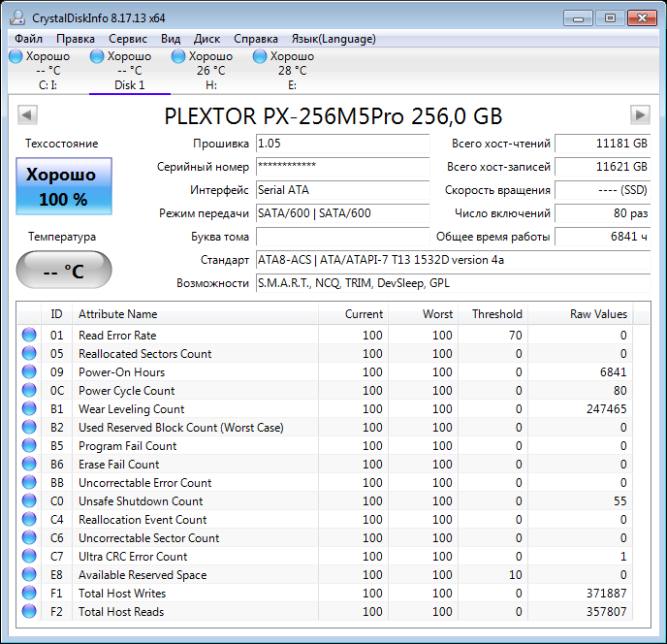The image size is (667, 644).
Task: Open the Правка menu
Action: (76, 39)
